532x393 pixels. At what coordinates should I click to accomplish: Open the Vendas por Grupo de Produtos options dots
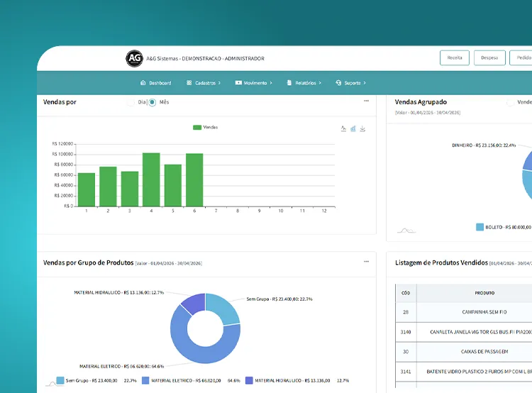(367, 262)
